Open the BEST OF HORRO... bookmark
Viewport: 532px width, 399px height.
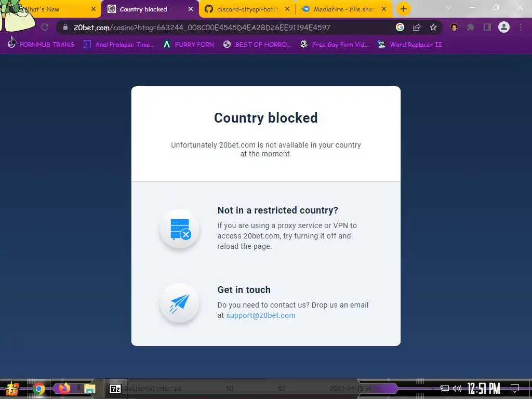(257, 45)
